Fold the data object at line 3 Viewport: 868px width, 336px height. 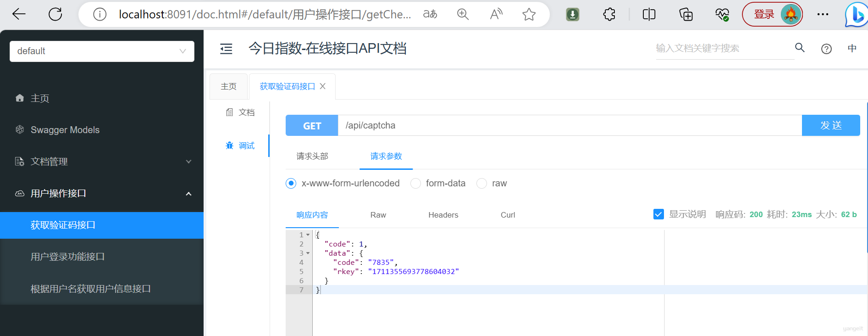coord(308,253)
